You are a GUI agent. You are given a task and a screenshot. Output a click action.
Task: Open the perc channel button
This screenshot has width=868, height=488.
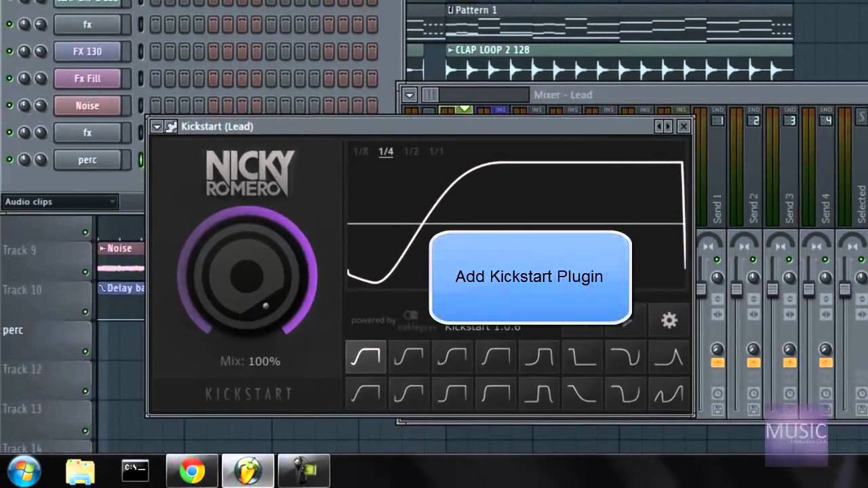point(87,160)
